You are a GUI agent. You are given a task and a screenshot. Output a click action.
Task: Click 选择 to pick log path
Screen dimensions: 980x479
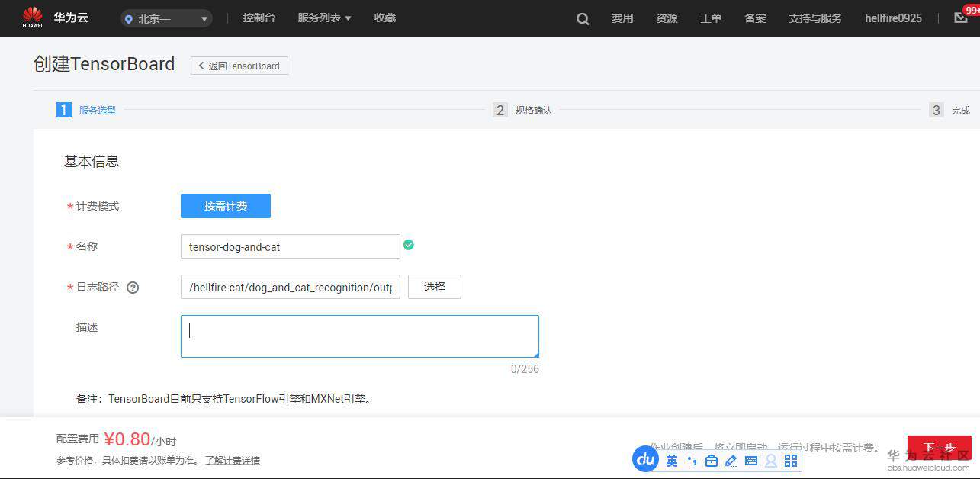tap(435, 287)
